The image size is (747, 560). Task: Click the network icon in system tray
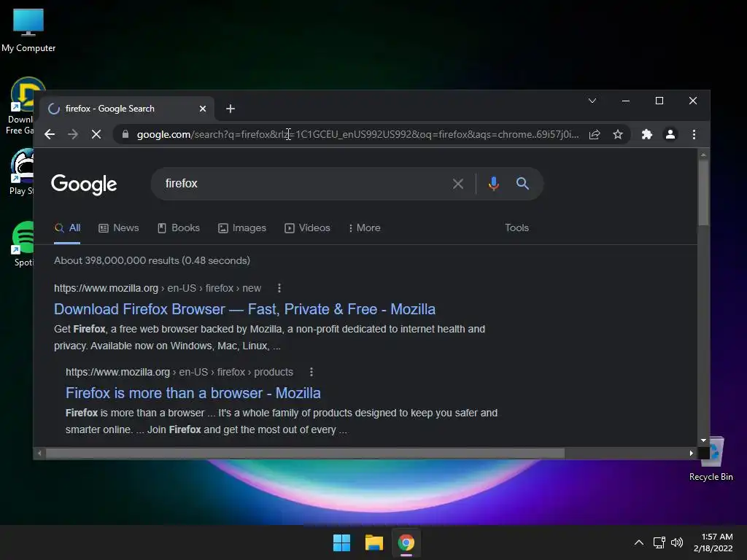659,542
